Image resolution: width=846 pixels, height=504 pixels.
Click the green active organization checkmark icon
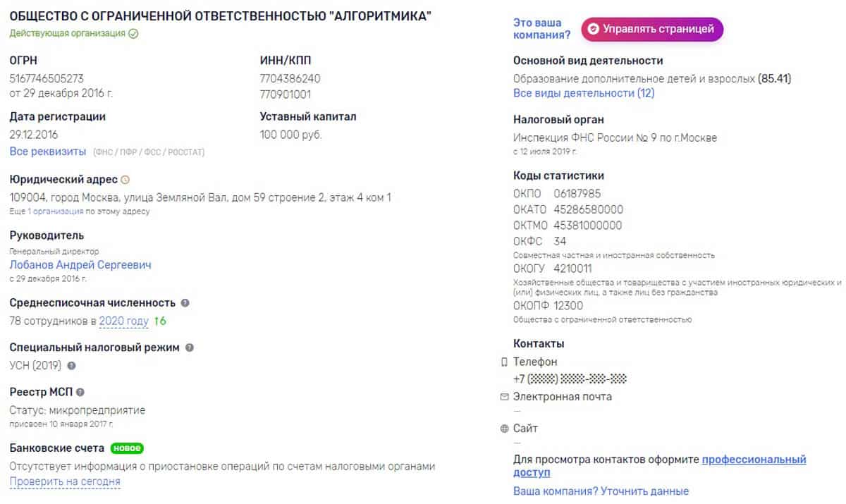point(133,33)
